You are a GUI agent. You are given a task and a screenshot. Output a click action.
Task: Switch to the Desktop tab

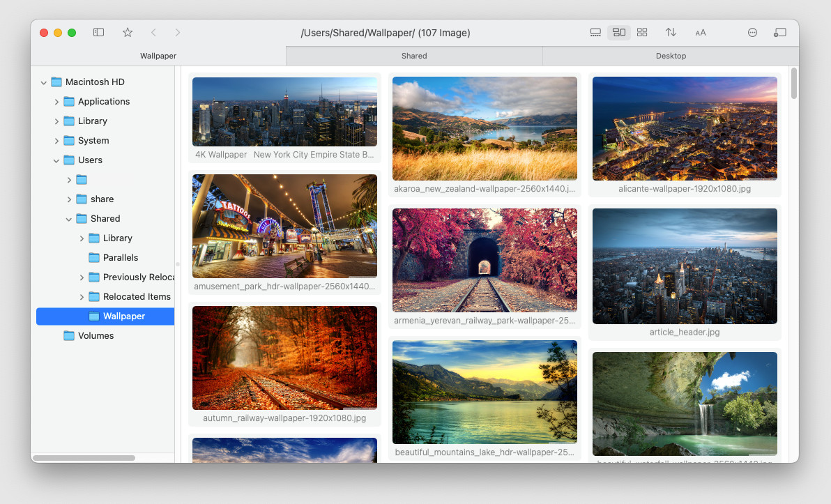[671, 56]
